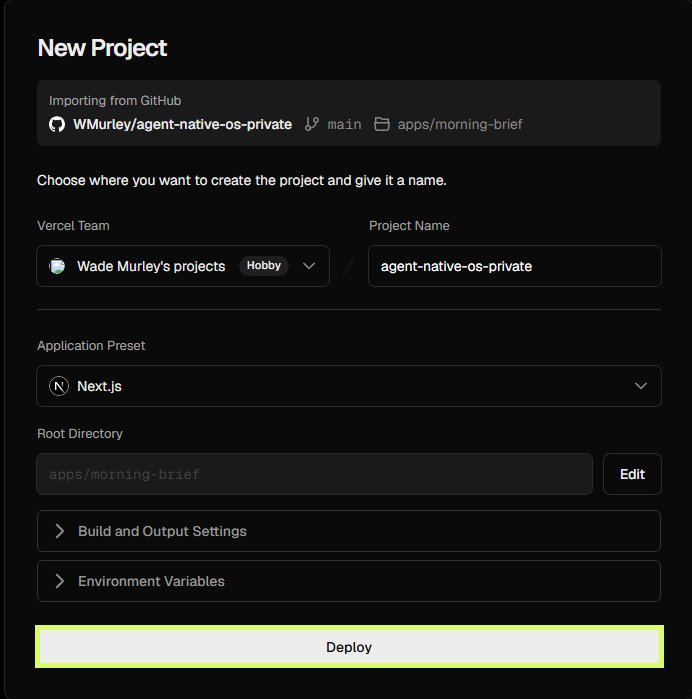Click the Application Preset dropdown arrow
The height and width of the screenshot is (699, 692).
coord(641,386)
